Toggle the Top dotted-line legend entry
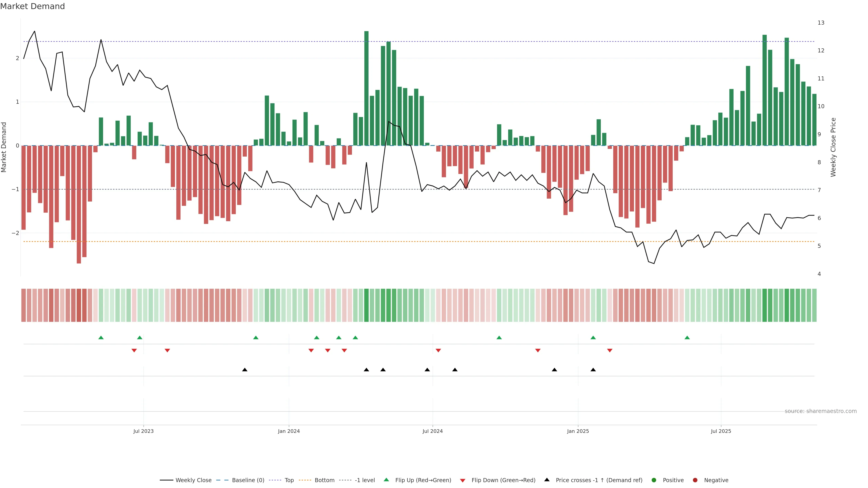Viewport: 868px width, 488px height. 289,480
